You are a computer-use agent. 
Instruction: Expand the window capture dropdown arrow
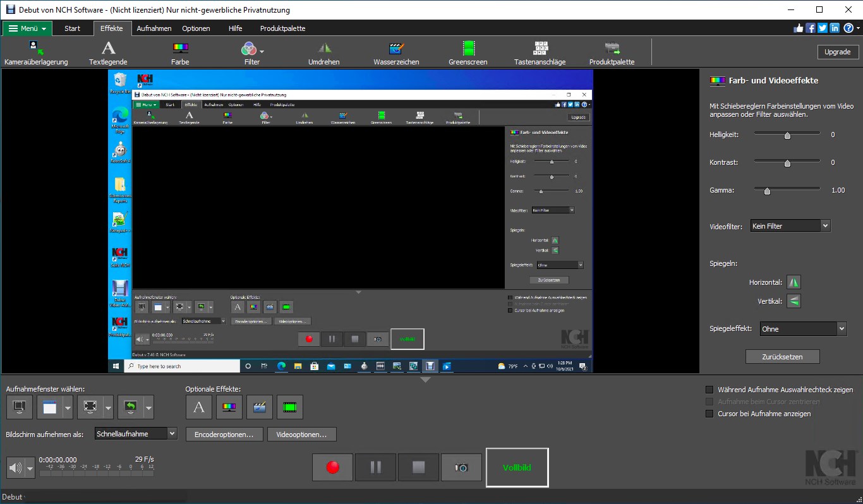pos(68,407)
